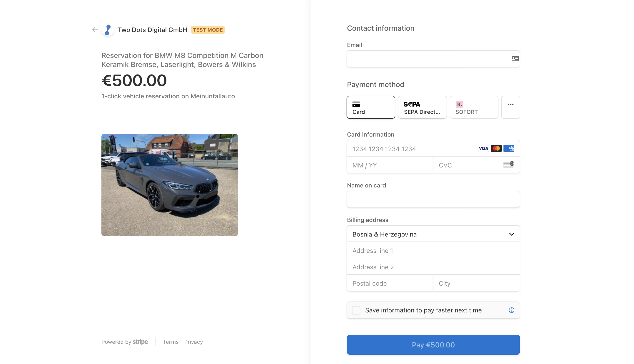The width and height of the screenshot is (634, 364).
Task: Select the Card payment method tab
Action: 370,107
